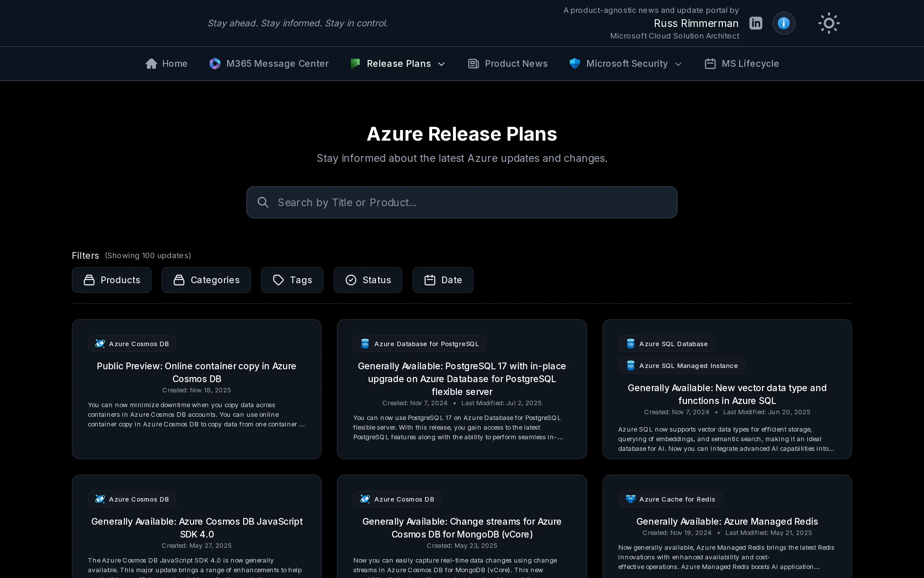924x578 pixels.
Task: Click Azure Cosmos DB tag on Online container copy card
Action: [x=132, y=344]
